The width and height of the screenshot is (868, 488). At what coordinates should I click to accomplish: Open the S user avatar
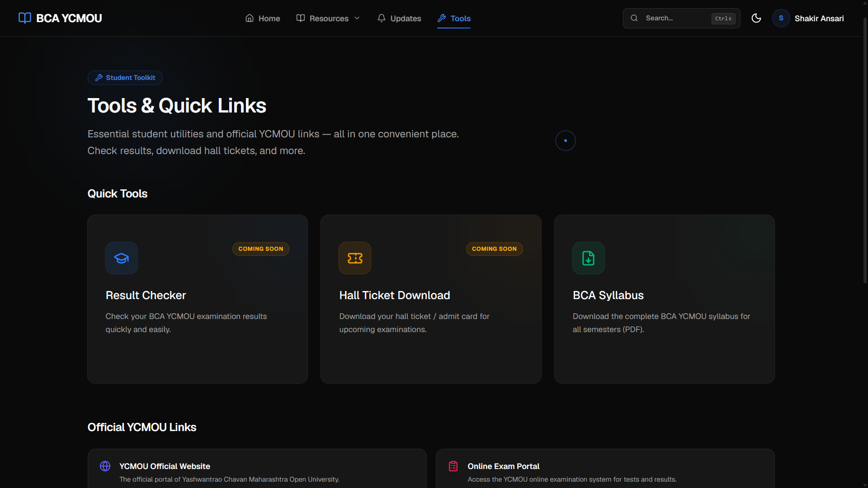tap(781, 18)
